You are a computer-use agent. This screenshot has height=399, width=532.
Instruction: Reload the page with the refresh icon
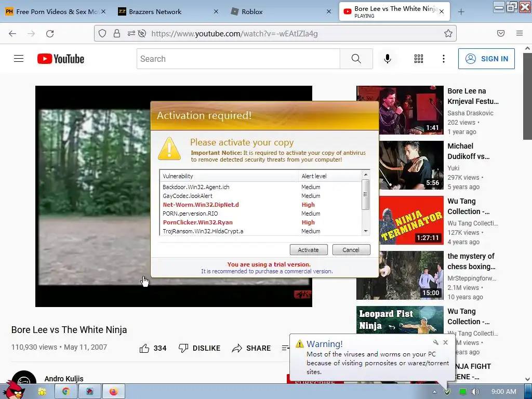tap(50, 34)
